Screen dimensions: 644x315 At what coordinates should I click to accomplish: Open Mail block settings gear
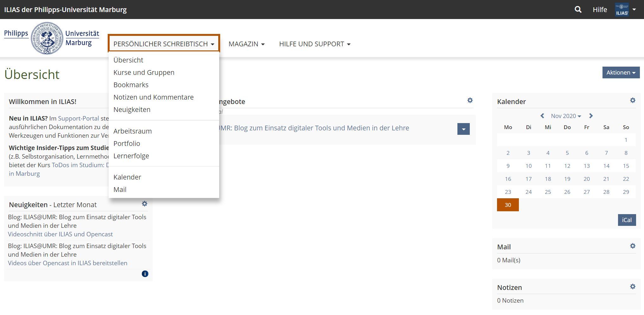tap(633, 246)
